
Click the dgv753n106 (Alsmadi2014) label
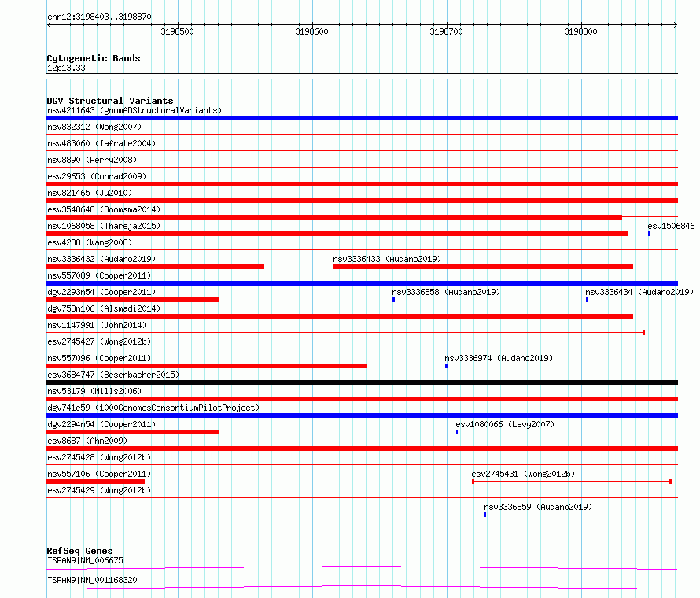tap(104, 308)
